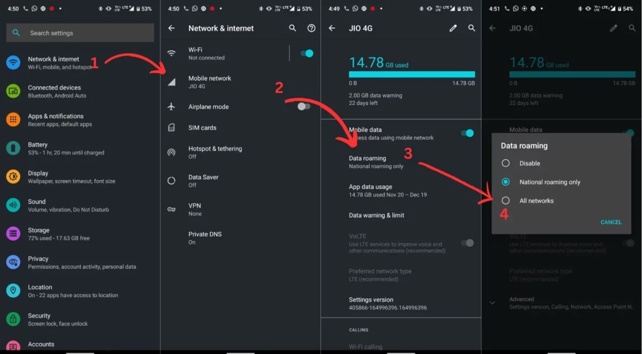This screenshot has width=644, height=354.
Task: Tap the Connected devices icon
Action: [x=13, y=91]
